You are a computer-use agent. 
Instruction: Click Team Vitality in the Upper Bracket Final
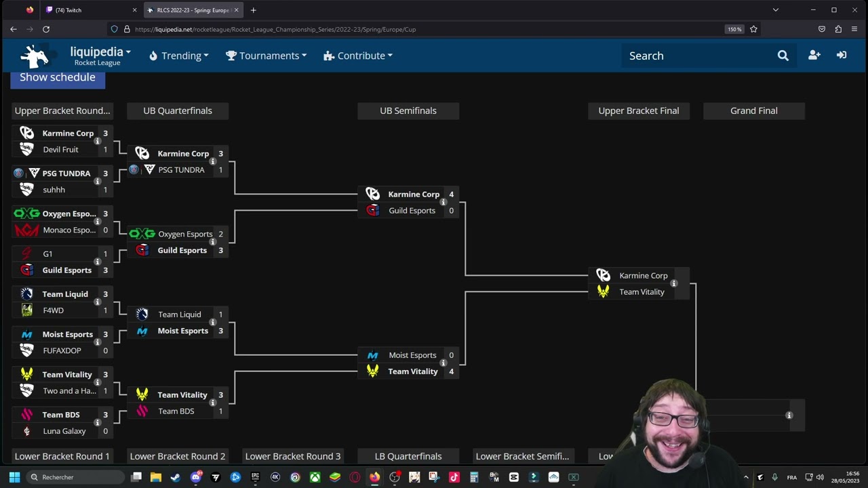pos(642,292)
